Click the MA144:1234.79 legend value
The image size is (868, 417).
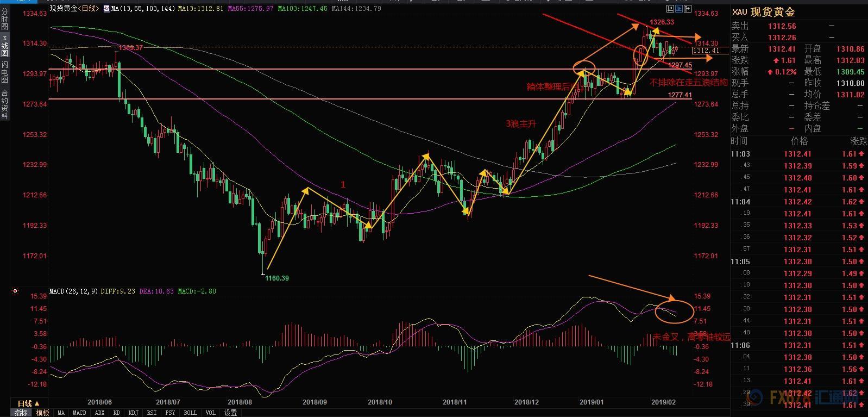(356, 9)
